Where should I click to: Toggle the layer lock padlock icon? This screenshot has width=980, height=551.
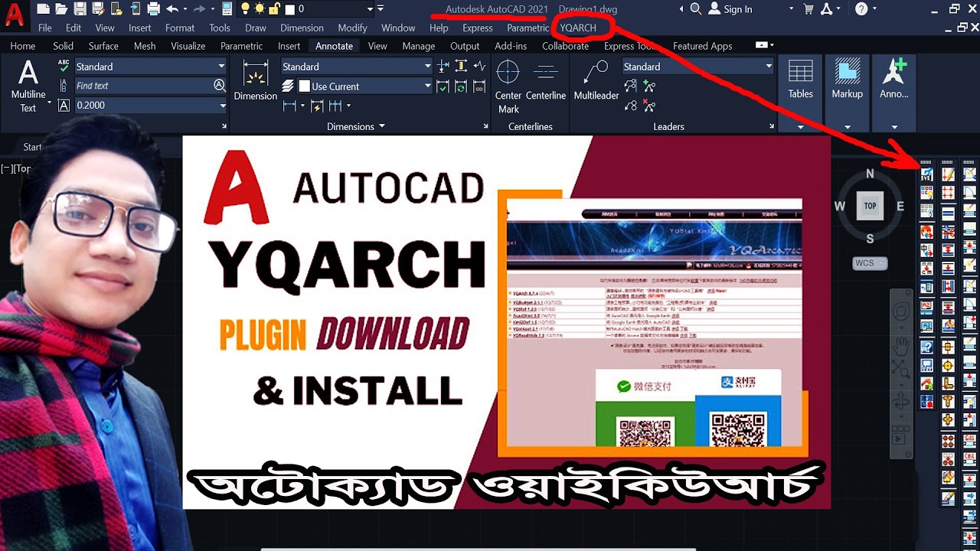tap(273, 9)
